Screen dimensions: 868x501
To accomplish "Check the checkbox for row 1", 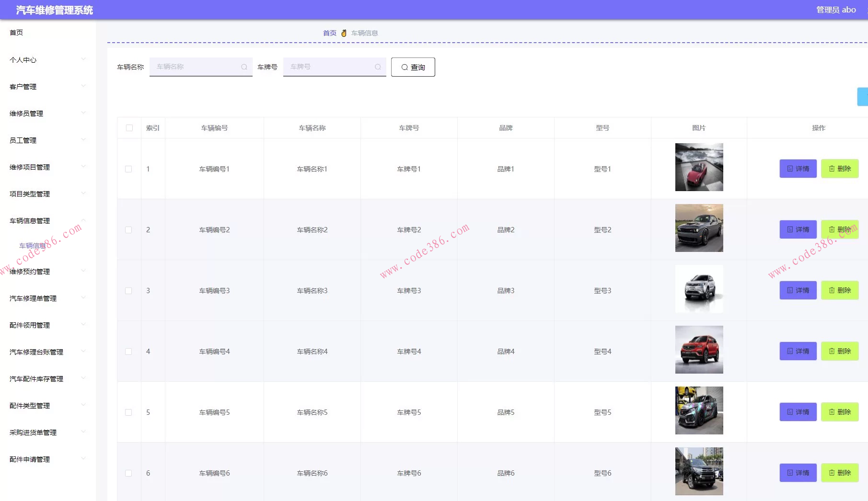I will pos(128,169).
